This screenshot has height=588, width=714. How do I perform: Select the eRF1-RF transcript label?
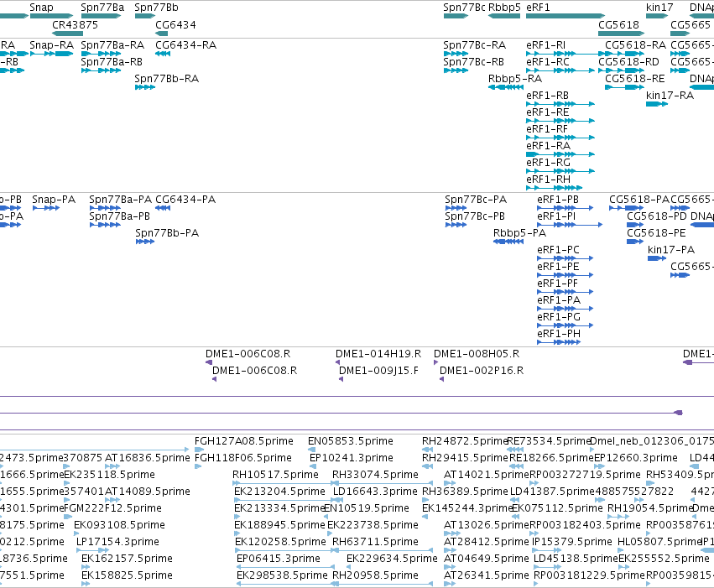(x=547, y=129)
